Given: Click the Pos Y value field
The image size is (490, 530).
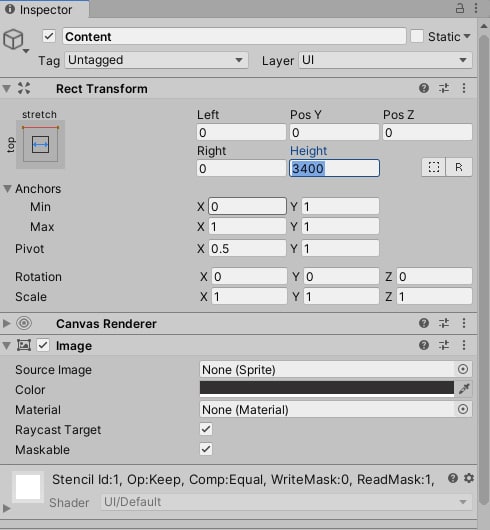Looking at the screenshot, I should 334,132.
